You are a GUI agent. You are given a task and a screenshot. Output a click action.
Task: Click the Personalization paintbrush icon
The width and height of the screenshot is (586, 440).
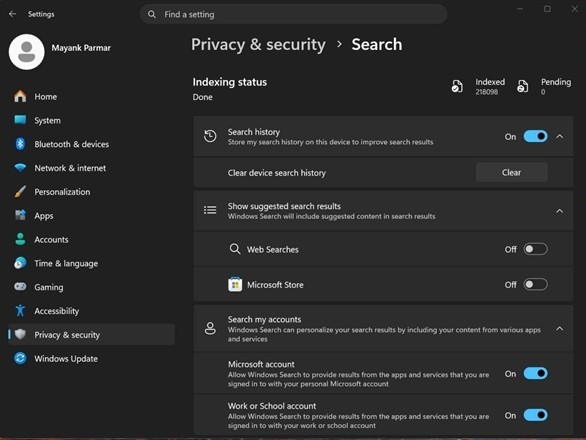coord(20,191)
